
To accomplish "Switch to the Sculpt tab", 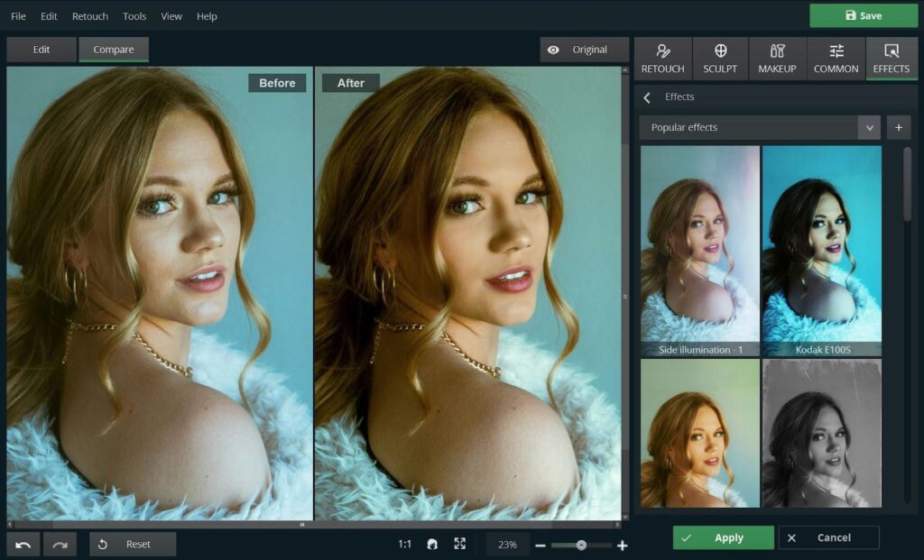I will [720, 59].
